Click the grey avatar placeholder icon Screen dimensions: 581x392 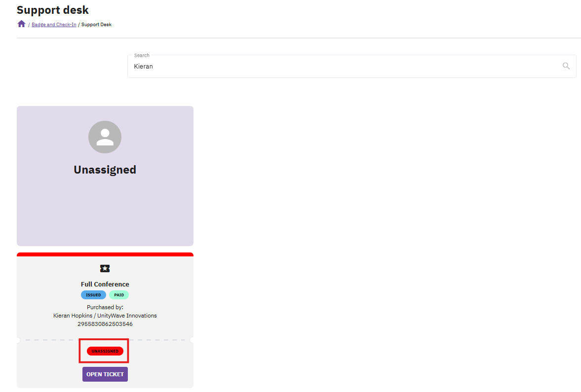click(x=105, y=137)
